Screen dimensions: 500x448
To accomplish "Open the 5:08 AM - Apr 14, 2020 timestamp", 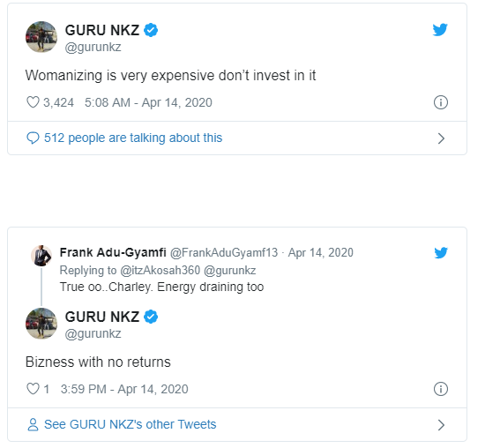I will tap(148, 102).
